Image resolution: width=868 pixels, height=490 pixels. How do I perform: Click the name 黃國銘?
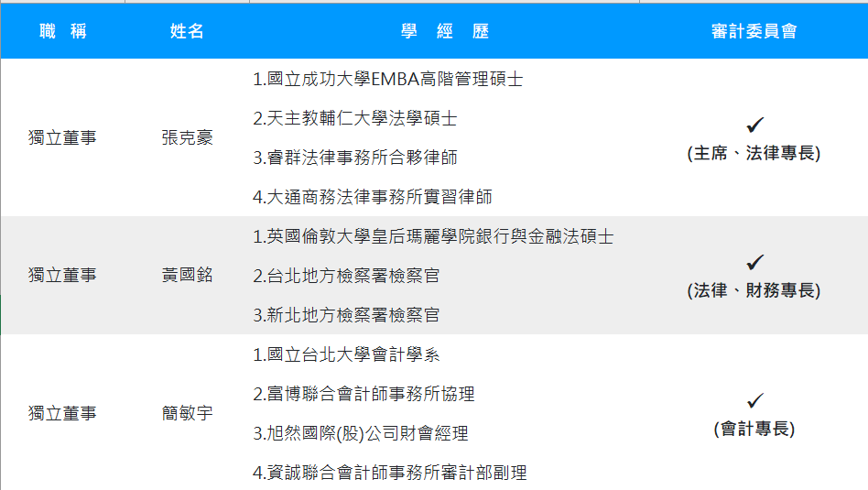click(x=187, y=276)
